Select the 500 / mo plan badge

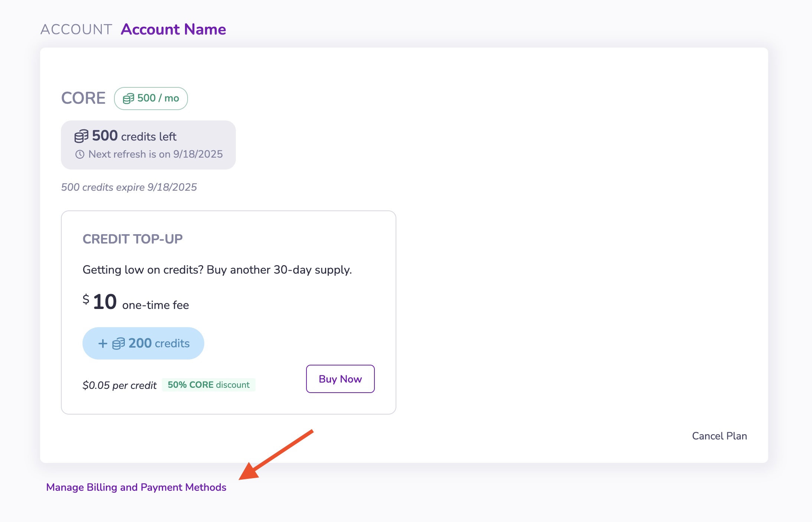[151, 99]
